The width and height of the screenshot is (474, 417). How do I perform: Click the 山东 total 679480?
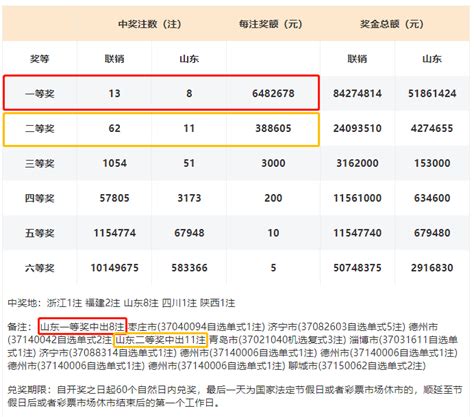(432, 233)
